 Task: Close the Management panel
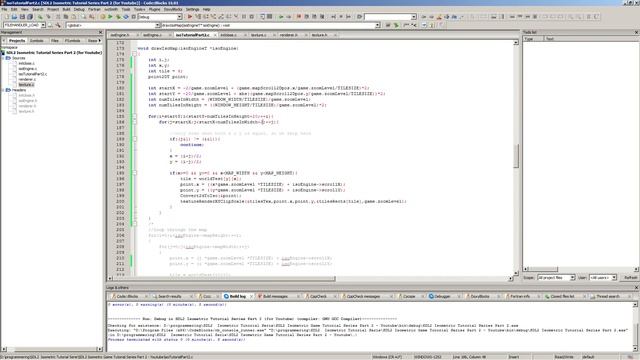100,32
